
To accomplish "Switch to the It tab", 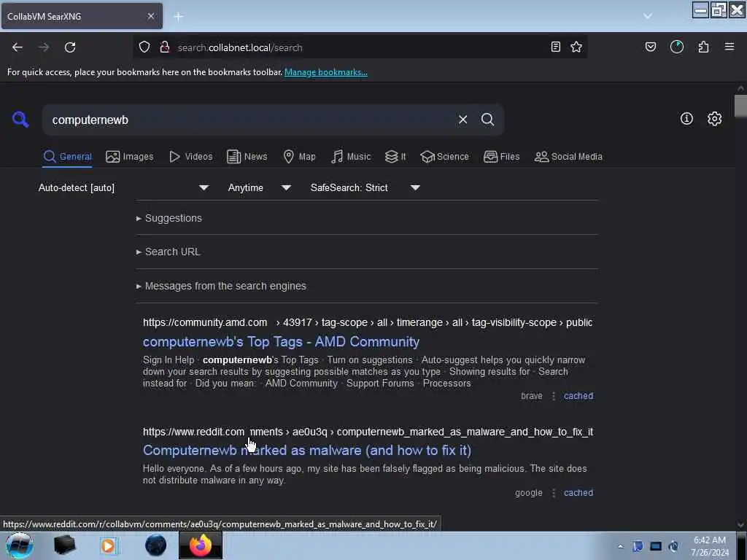I will [395, 157].
